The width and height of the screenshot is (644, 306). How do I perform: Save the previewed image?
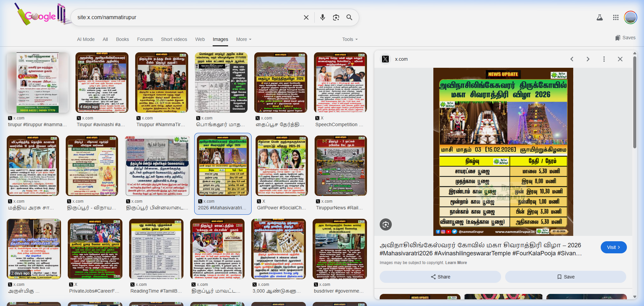point(566,277)
